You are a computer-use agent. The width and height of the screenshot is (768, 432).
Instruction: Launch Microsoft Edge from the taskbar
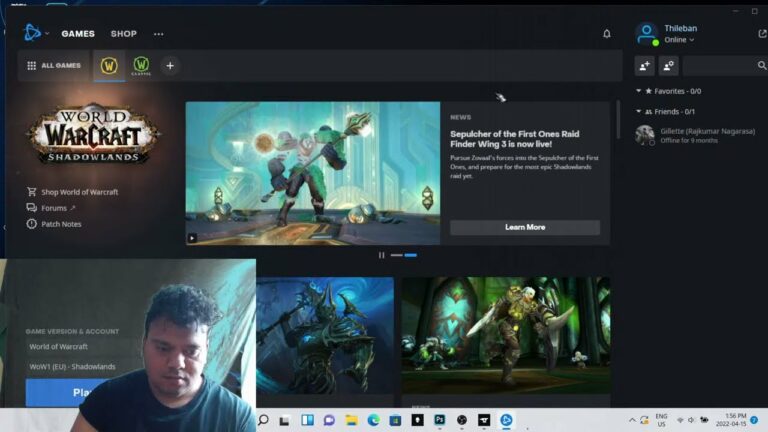pyautogui.click(x=373, y=420)
